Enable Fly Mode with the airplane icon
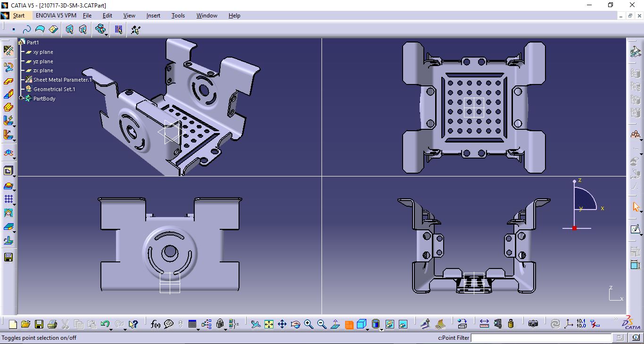Screen dimensions: 644x344 [255, 324]
